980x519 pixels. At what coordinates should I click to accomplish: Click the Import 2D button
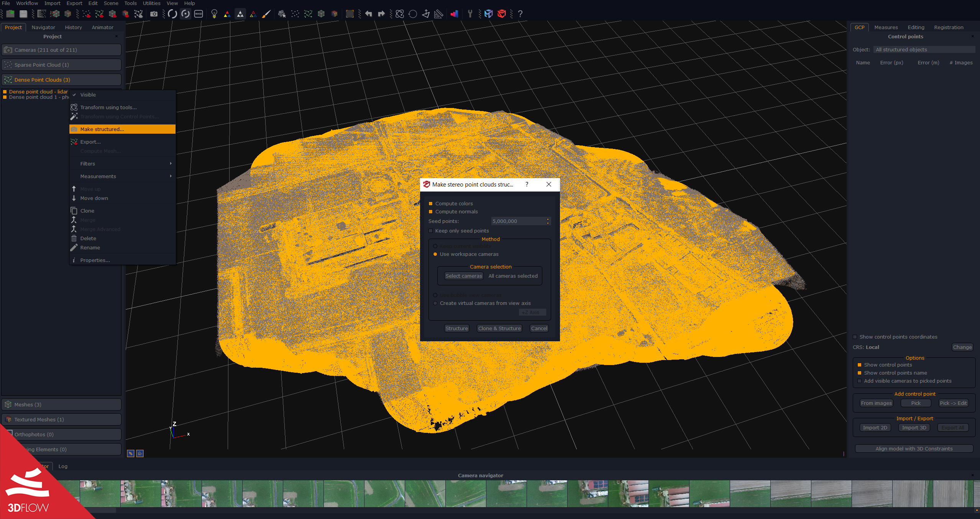click(875, 427)
